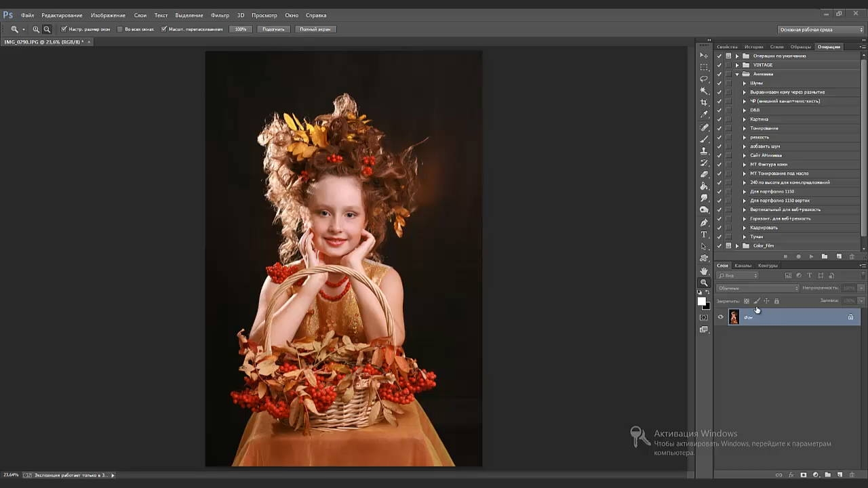Image resolution: width=868 pixels, height=488 pixels.
Task: Play the selected action
Action: (811, 256)
